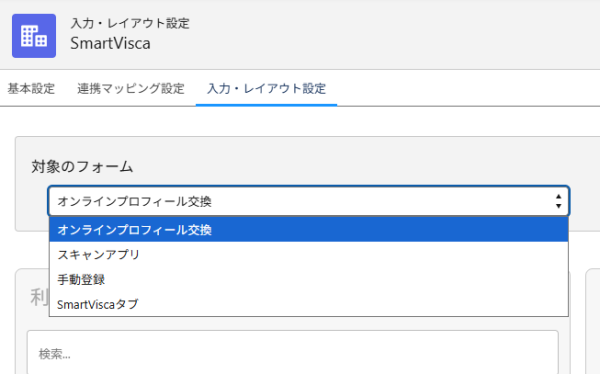Click the partially hidden 利 panel heading

click(x=39, y=297)
